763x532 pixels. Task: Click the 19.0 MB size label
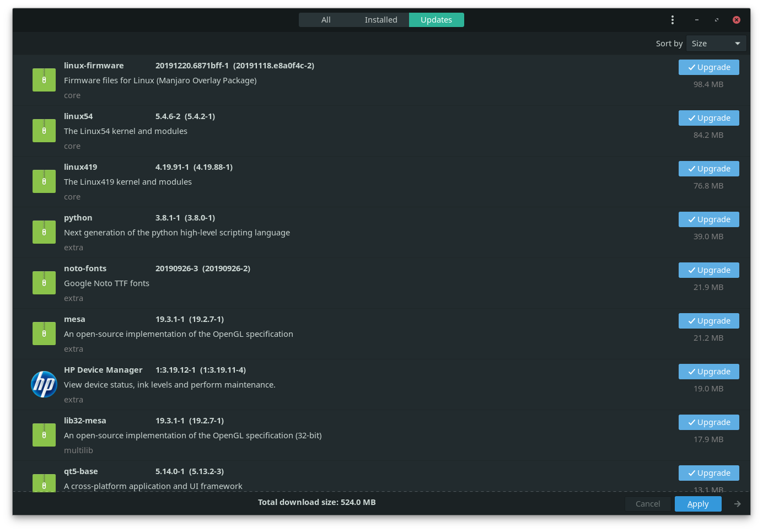(x=708, y=389)
